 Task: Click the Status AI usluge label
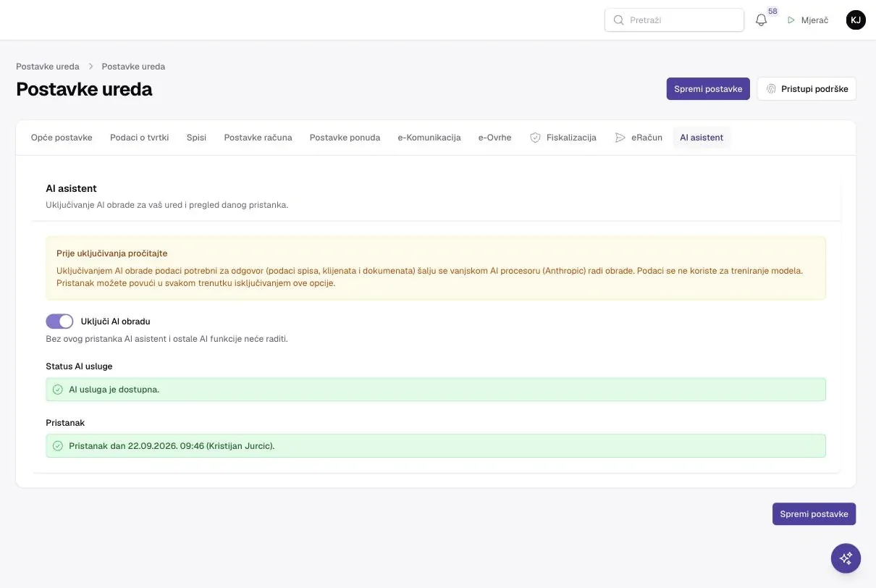click(79, 366)
